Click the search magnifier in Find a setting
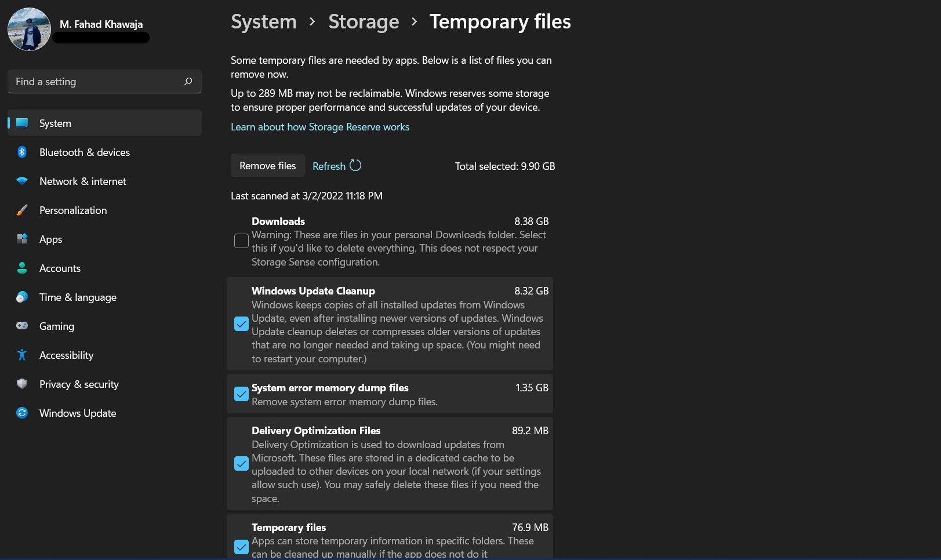This screenshot has height=560, width=941. click(188, 81)
